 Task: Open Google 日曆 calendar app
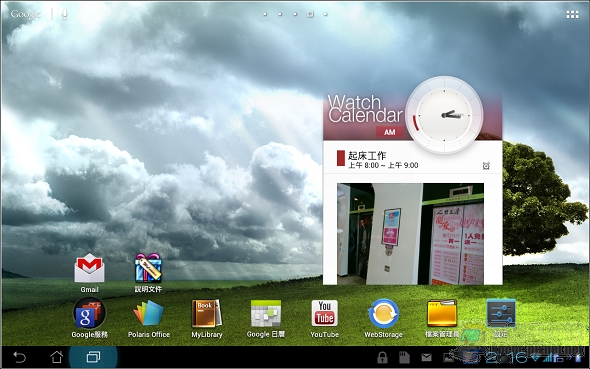coord(266,313)
